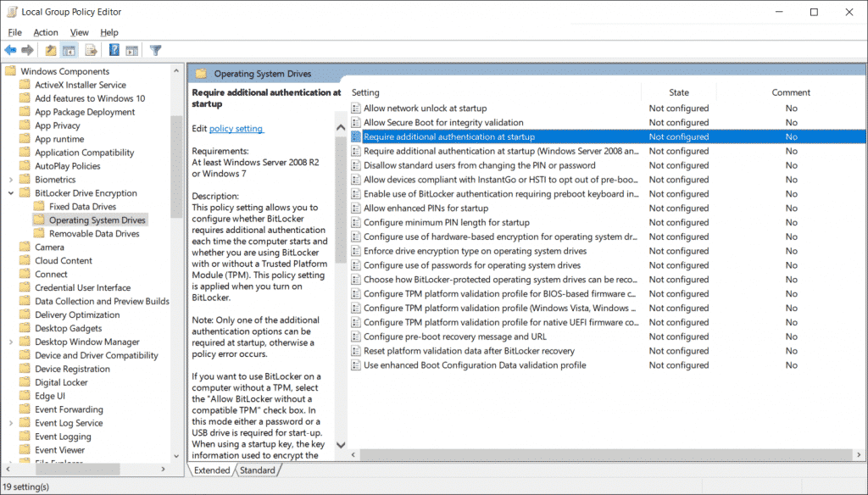868x495 pixels.
Task: Click the Fixed Data Drives folder icon
Action: [x=39, y=207]
